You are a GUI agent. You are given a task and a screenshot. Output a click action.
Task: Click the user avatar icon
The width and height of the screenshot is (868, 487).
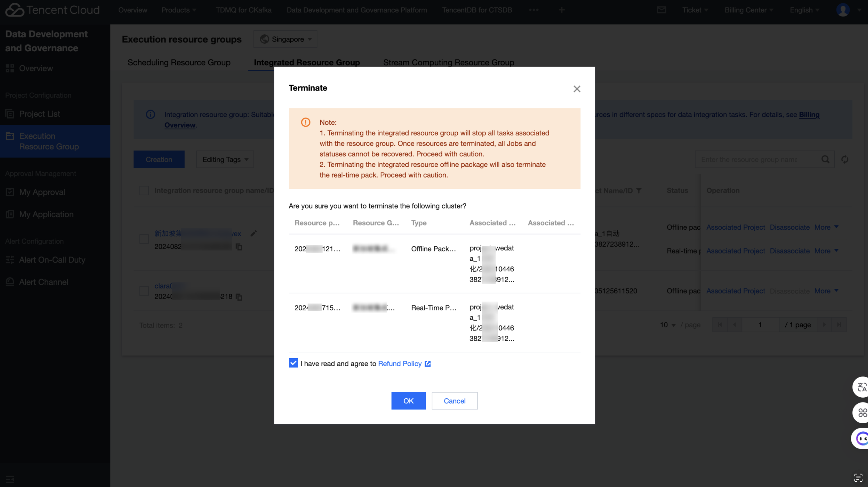[x=843, y=10]
